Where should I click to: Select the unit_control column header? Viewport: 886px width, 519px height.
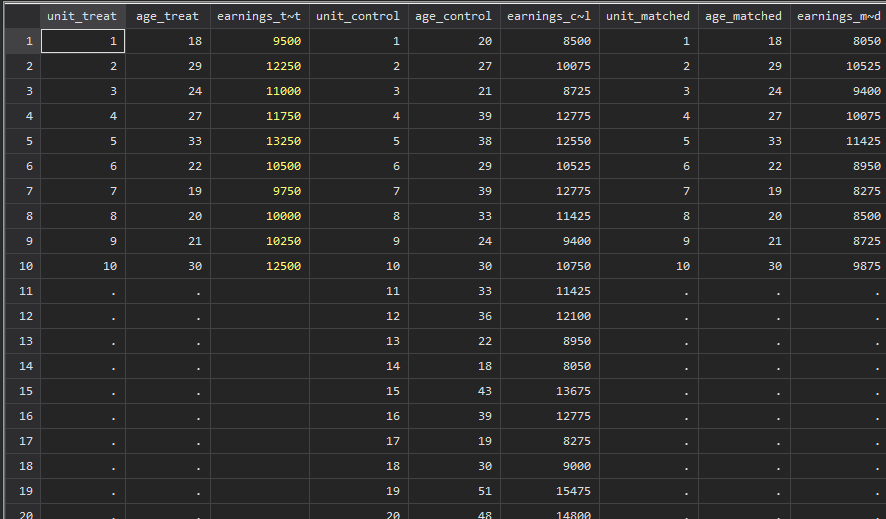tap(358, 16)
